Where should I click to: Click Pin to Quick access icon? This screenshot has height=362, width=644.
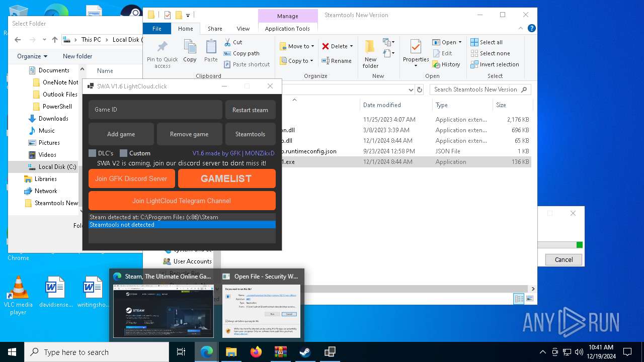(162, 54)
